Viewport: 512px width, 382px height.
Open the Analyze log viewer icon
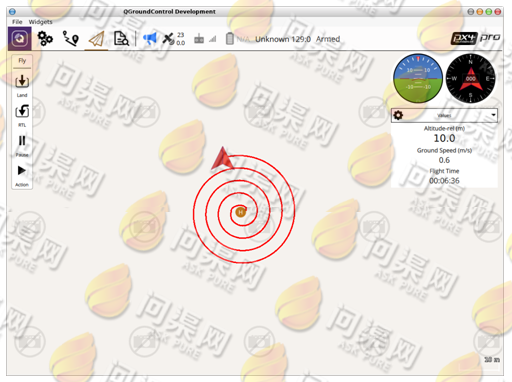point(121,39)
